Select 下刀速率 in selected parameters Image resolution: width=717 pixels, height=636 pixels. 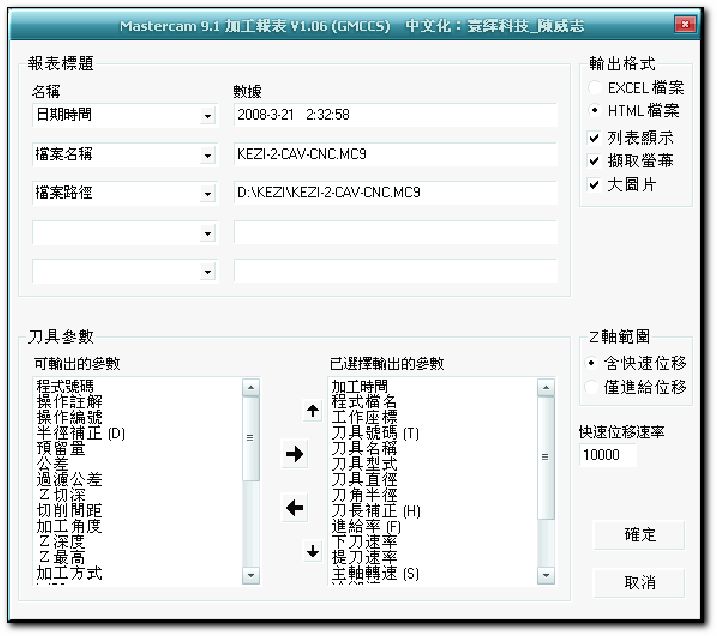[x=364, y=542]
